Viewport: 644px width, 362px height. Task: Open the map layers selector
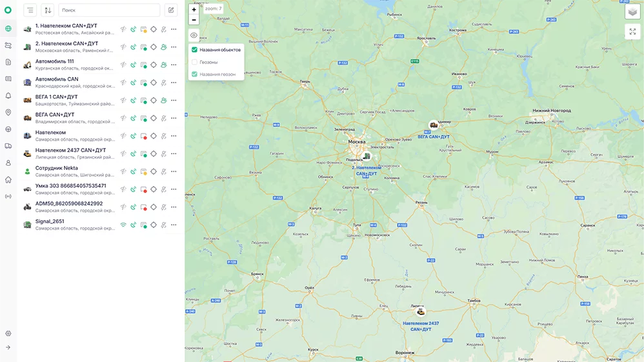coord(632,12)
